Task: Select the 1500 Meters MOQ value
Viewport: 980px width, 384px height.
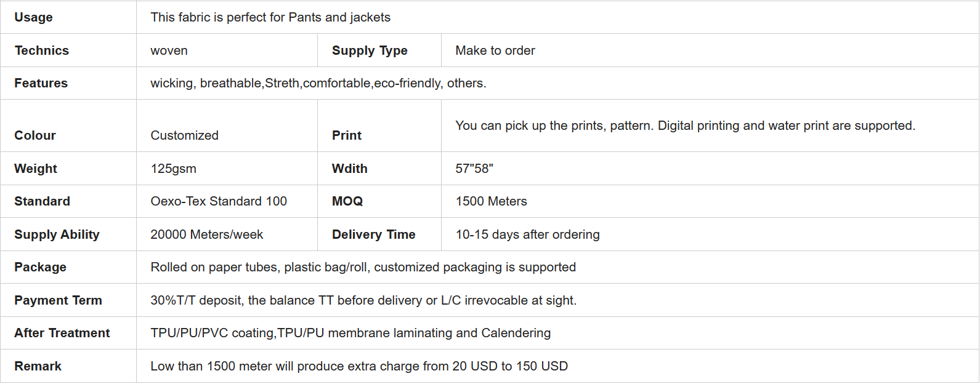Action: (491, 201)
